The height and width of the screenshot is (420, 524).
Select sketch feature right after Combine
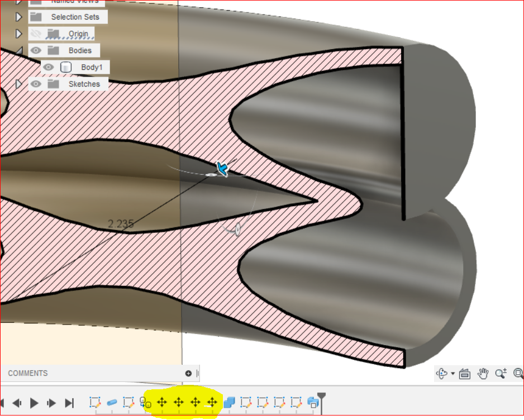pos(246,402)
